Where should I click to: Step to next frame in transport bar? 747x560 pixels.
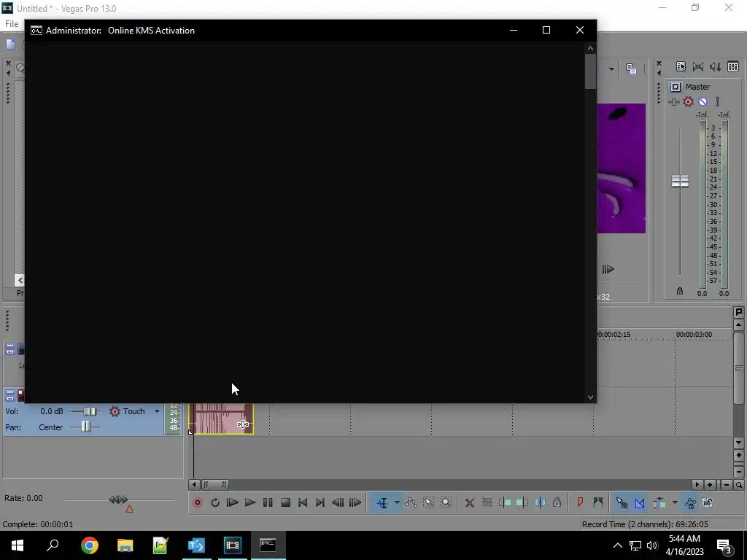[x=355, y=502]
